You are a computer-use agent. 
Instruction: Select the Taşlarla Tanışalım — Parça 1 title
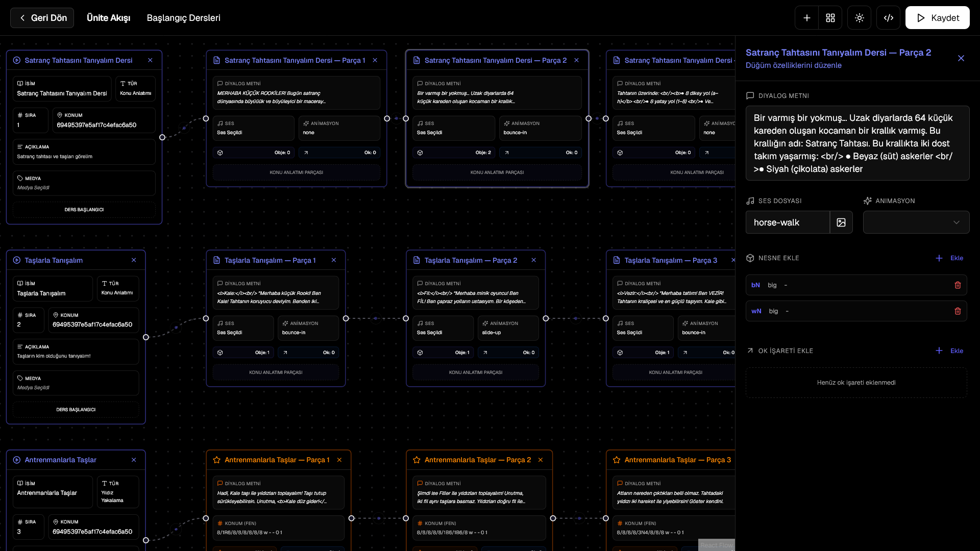point(270,260)
